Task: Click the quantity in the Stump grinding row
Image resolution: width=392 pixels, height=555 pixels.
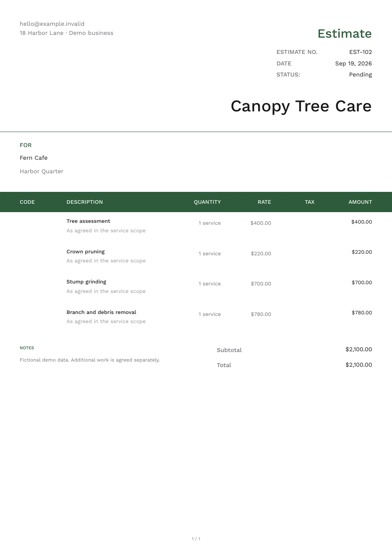Action: click(209, 284)
